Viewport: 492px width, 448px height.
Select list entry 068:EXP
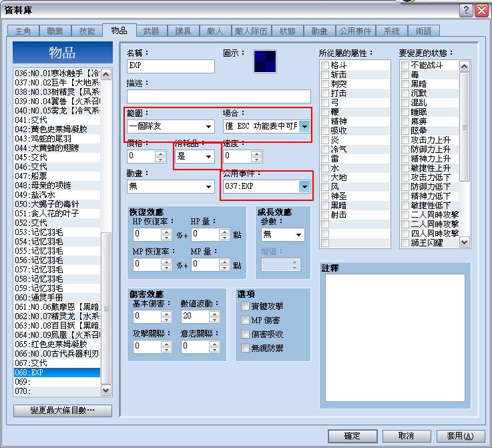point(57,373)
